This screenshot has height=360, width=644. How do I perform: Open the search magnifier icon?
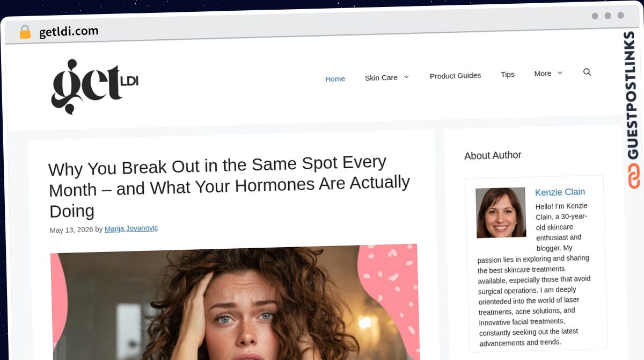click(x=587, y=72)
